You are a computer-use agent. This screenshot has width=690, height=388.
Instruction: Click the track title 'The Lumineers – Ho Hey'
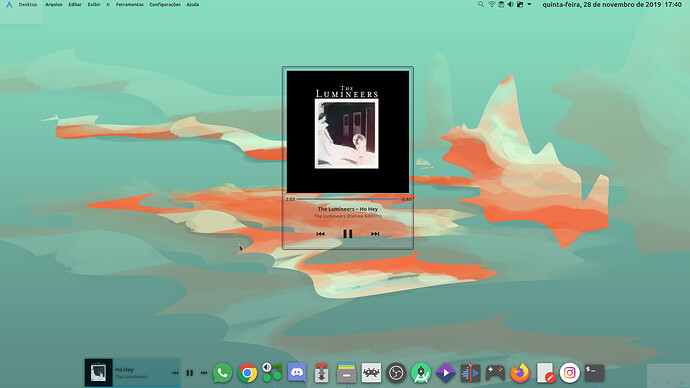click(348, 209)
